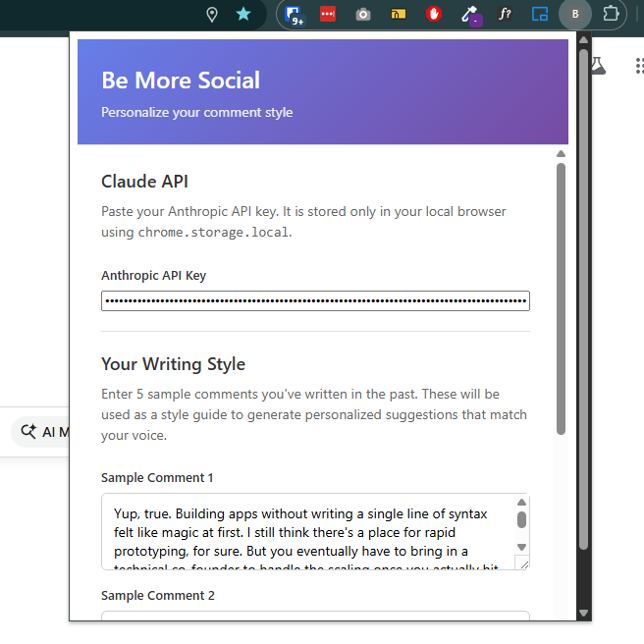Click the Sample Comment 1 scrollbar down arrow
Screen dimensions: 644x644
point(521,547)
